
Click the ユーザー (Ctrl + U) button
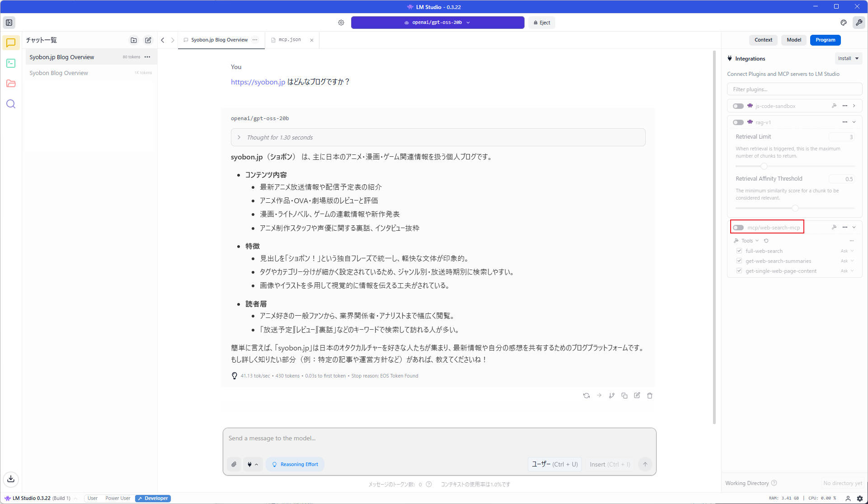555,464
